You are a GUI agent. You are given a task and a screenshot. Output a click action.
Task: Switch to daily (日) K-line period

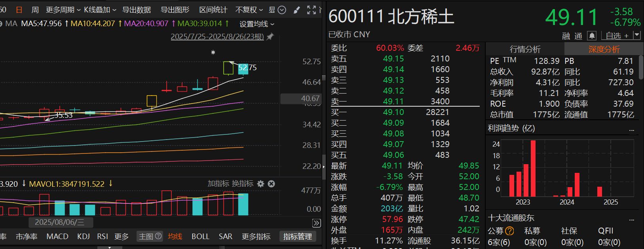coord(19,10)
